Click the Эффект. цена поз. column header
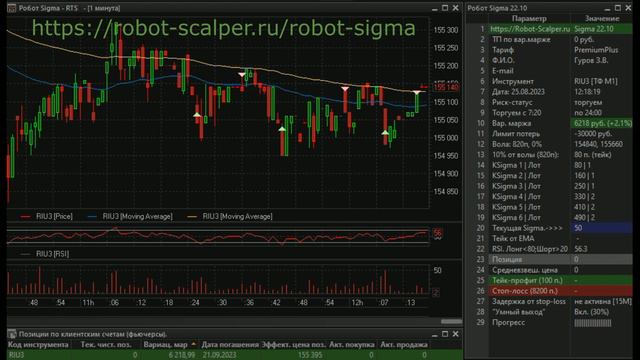 coord(293,344)
